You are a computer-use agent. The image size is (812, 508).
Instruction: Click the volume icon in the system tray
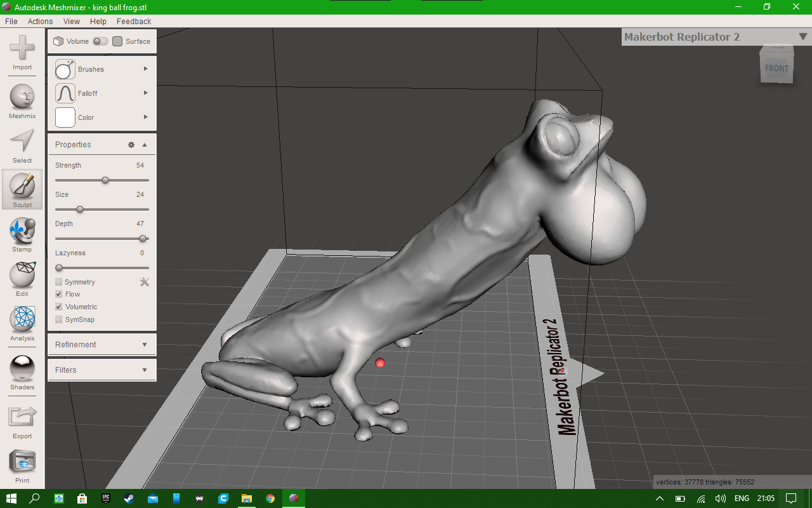coord(720,498)
